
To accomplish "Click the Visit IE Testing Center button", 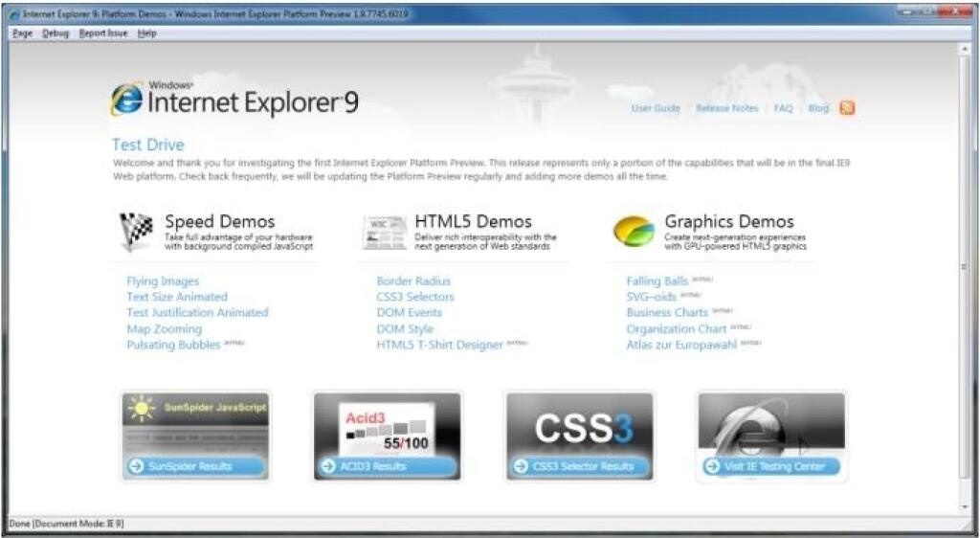I will pos(770,466).
